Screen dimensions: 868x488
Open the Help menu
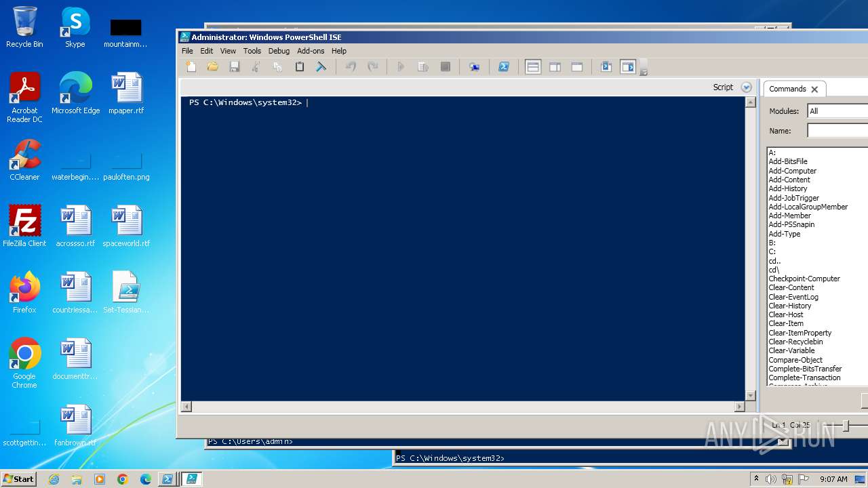[339, 51]
